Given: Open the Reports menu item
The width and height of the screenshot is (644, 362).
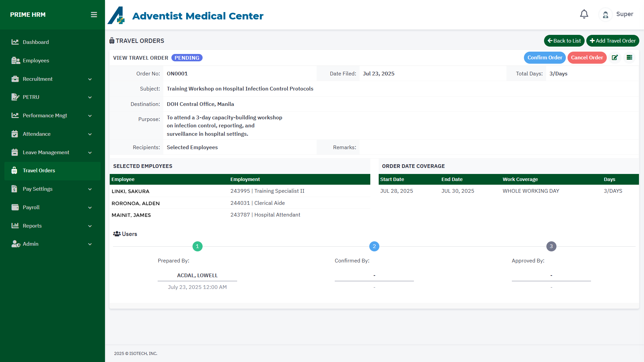Looking at the screenshot, I should click(x=32, y=226).
